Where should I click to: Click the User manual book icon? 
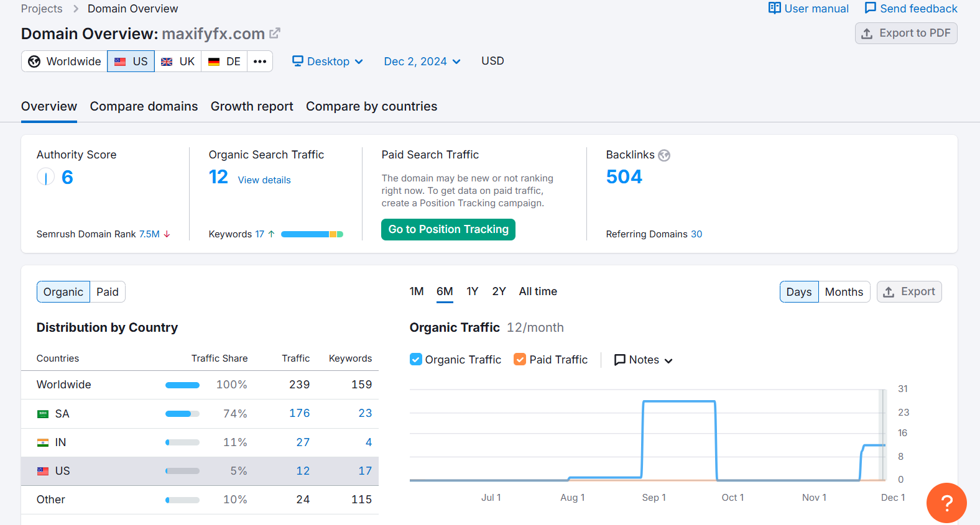pyautogui.click(x=774, y=8)
